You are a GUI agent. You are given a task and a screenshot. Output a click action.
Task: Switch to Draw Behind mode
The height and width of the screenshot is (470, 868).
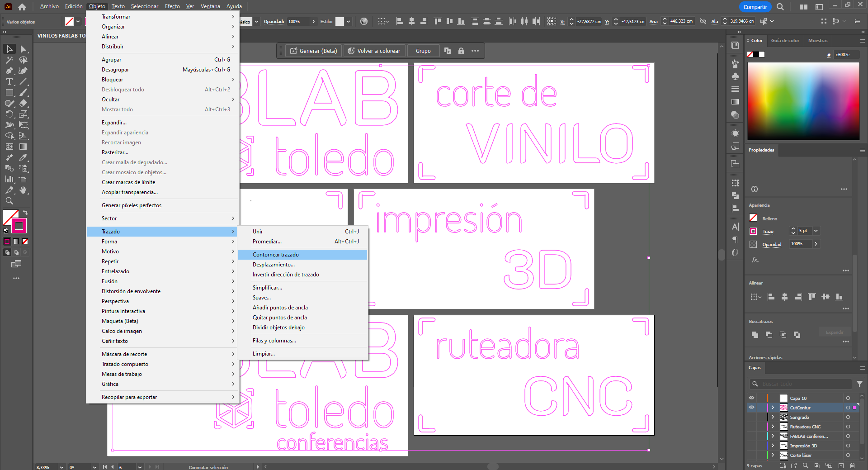[16, 252]
